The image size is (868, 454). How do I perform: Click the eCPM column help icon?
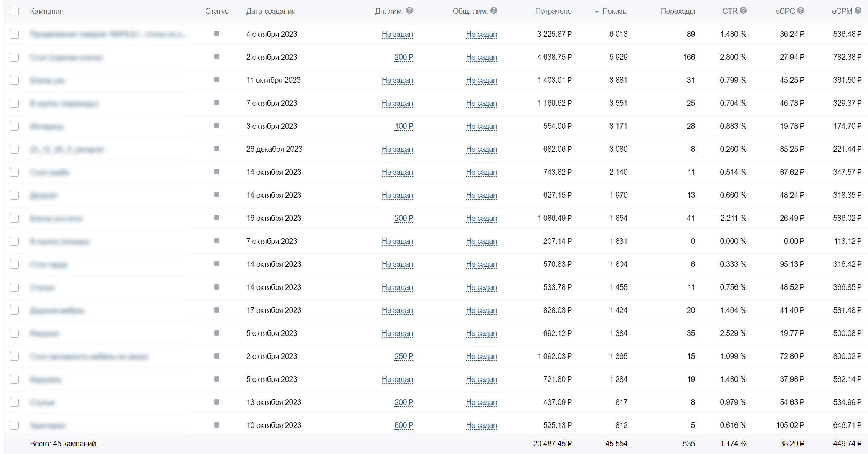click(858, 11)
